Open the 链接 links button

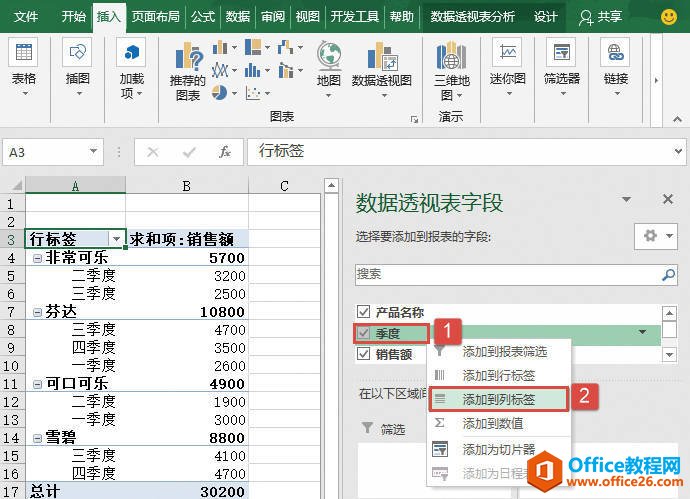click(616, 67)
